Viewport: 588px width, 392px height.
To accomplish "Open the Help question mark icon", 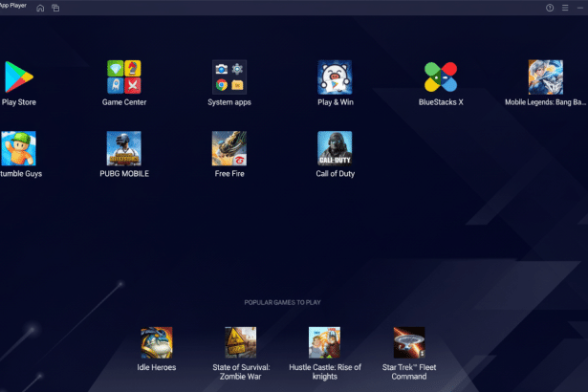I will tap(550, 8).
